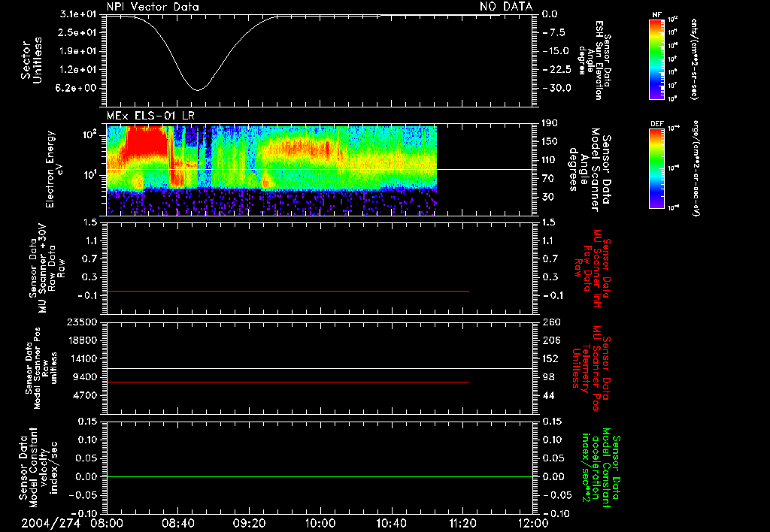Click the 6.2e+00 sector tick value

77,89
